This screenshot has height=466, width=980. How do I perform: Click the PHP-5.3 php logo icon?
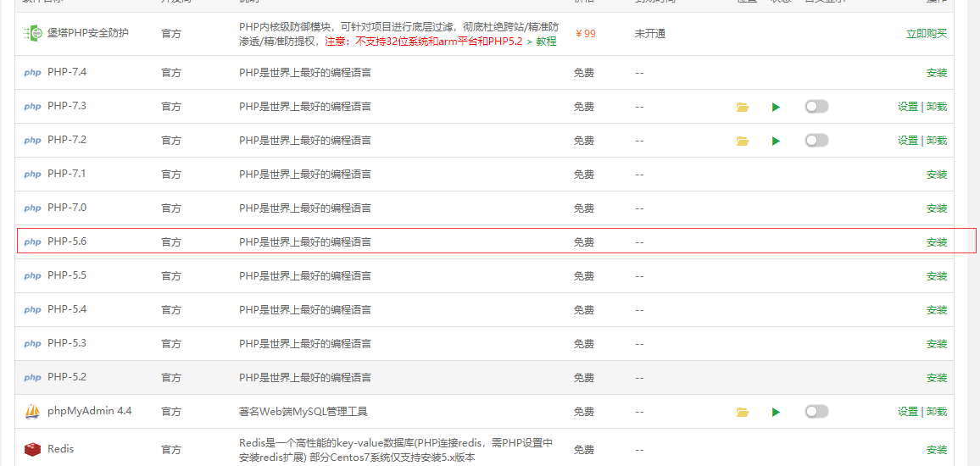pyautogui.click(x=32, y=343)
